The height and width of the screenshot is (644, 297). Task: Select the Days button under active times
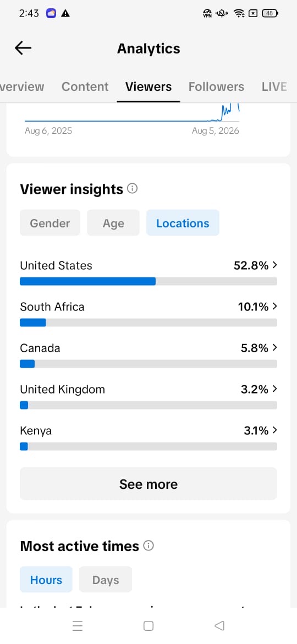tap(106, 580)
